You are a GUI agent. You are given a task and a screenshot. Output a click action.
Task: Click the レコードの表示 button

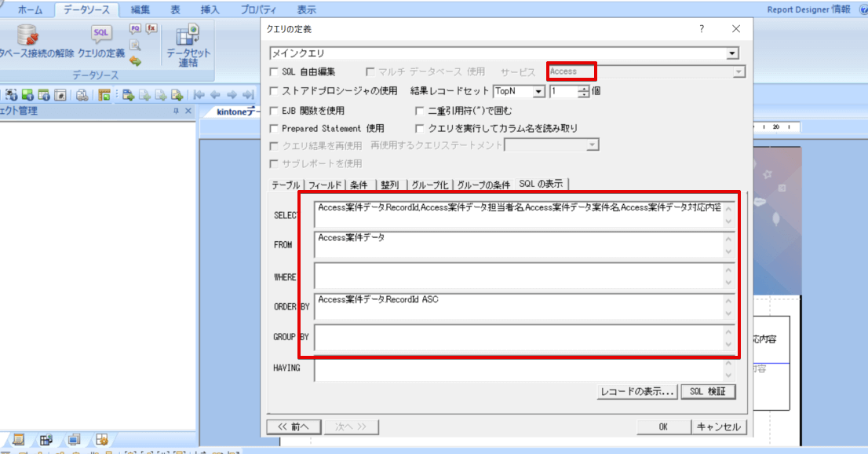pyautogui.click(x=637, y=391)
